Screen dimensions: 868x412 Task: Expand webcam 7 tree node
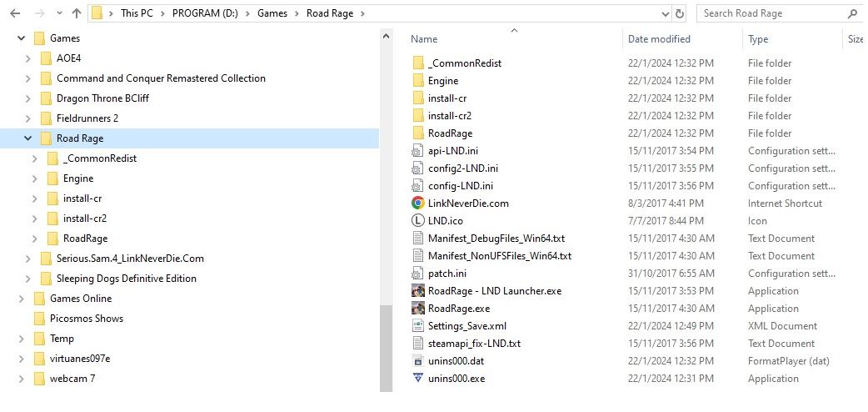[x=22, y=379]
